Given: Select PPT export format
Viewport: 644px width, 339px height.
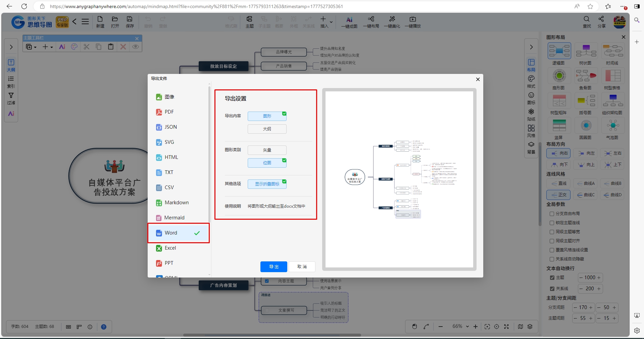Looking at the screenshot, I should (x=179, y=263).
